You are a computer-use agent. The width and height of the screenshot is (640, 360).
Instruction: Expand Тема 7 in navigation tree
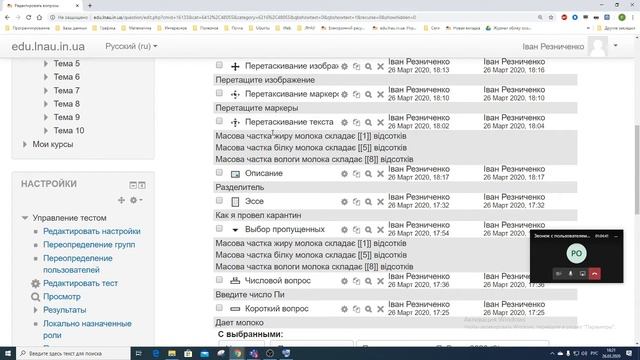(46, 91)
